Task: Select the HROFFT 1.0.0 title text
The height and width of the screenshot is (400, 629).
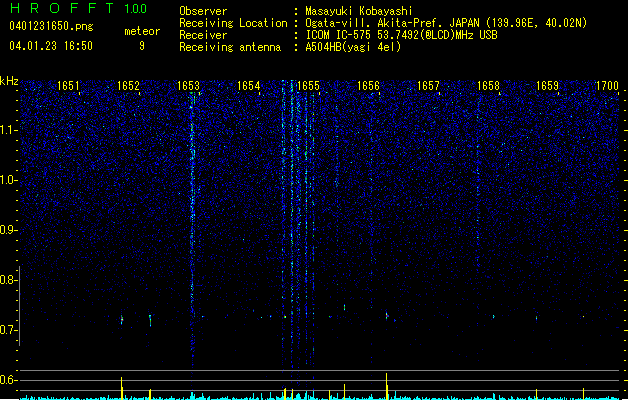Action: 78,8
